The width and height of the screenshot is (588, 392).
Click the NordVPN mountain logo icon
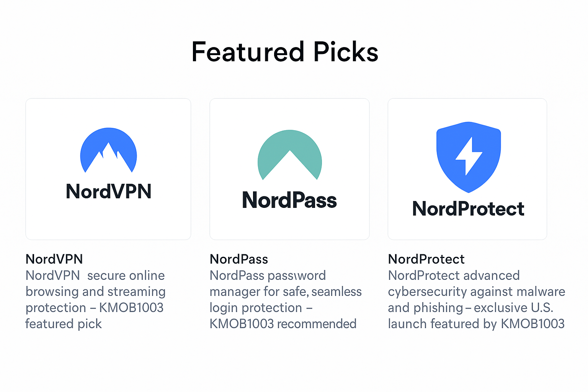pos(108,150)
